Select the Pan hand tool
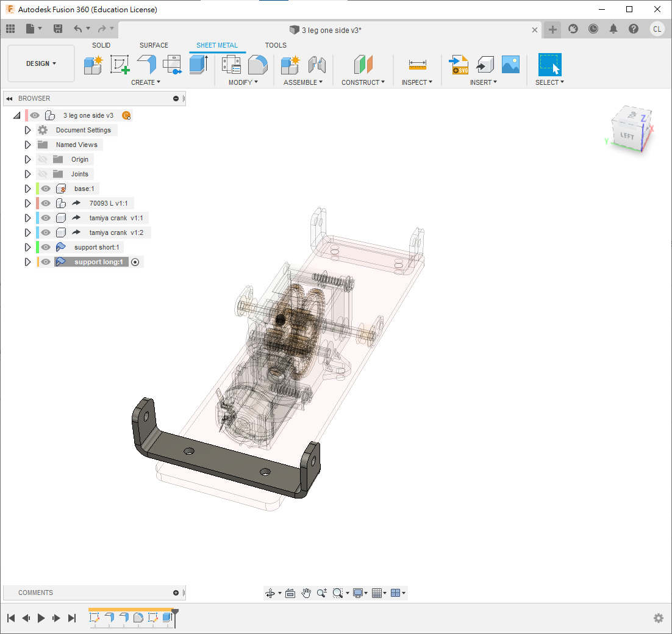 [306, 593]
